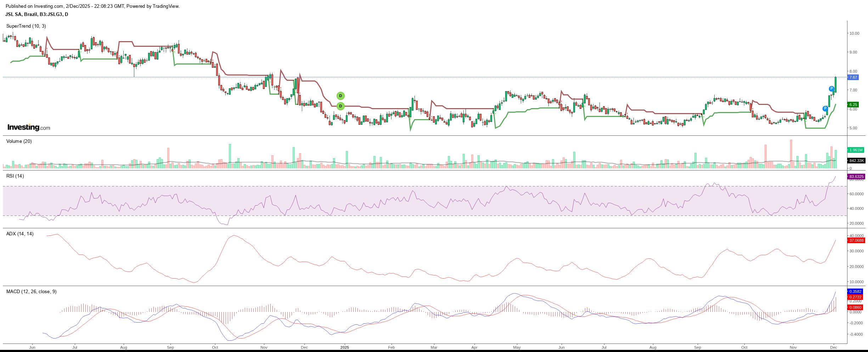Click the RSI (14) indicator label

click(x=15, y=176)
